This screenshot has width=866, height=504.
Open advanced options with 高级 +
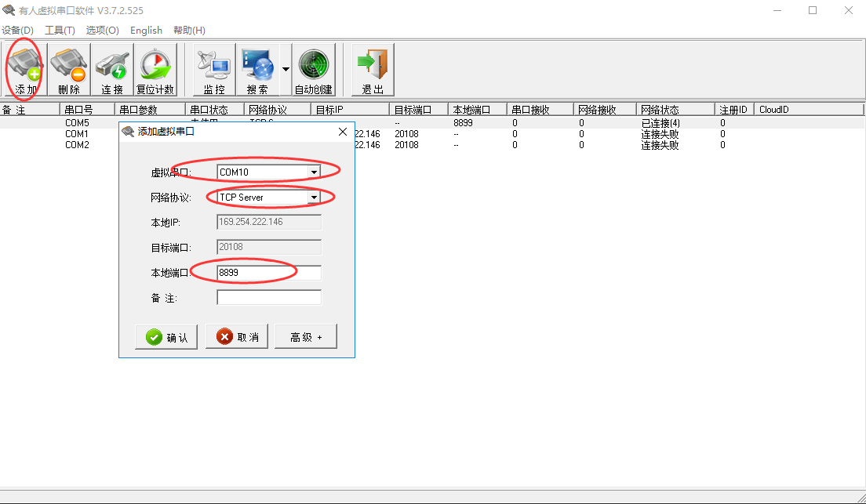[306, 337]
